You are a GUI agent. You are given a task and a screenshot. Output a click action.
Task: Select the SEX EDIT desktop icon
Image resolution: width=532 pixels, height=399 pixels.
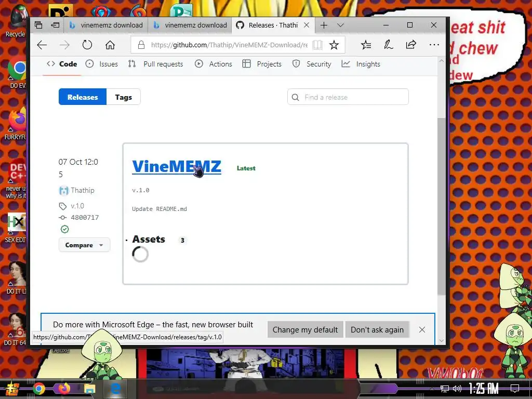point(16,228)
